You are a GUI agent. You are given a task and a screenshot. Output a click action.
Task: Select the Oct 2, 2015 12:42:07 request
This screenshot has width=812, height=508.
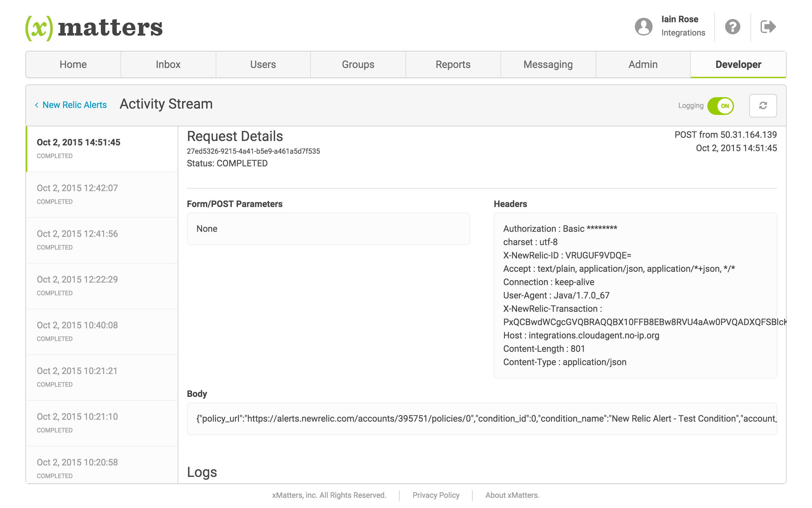coord(102,195)
